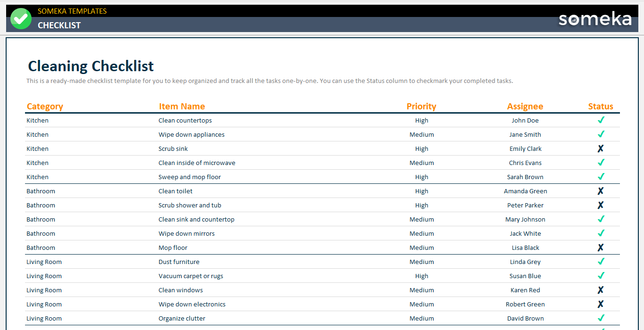Click assignee Lisa Black

click(525, 248)
